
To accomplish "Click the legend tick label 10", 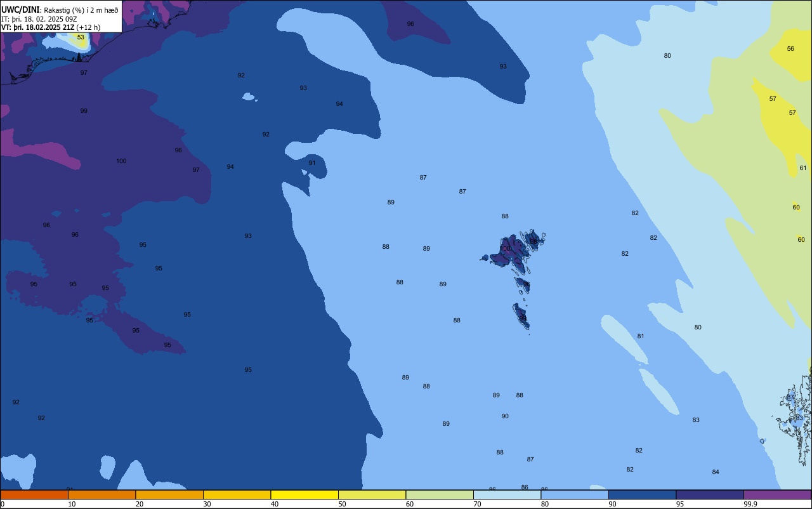I will coord(72,504).
